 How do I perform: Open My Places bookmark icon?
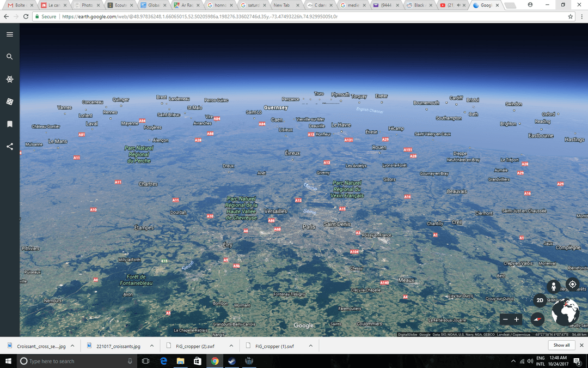coord(10,124)
